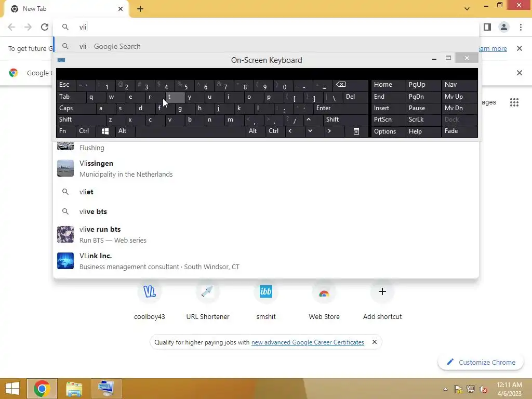Toggle the Nav key on the On-Screen Keyboard
The width and height of the screenshot is (532, 399).
(459, 85)
